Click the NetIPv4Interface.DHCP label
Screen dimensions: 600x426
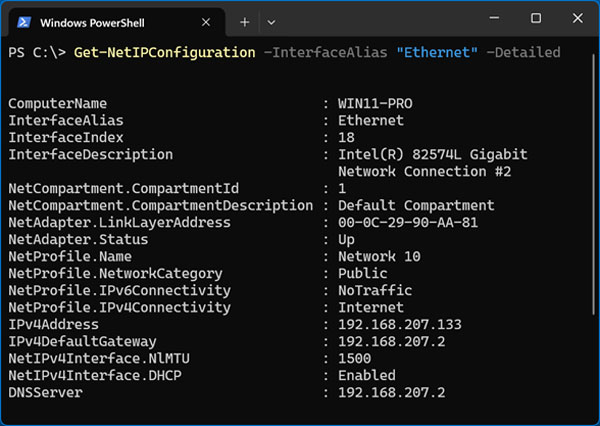click(95, 375)
